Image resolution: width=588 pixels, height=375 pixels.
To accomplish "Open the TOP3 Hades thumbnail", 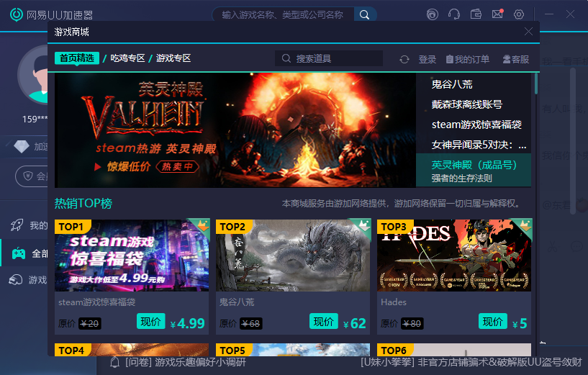I will coord(454,256).
